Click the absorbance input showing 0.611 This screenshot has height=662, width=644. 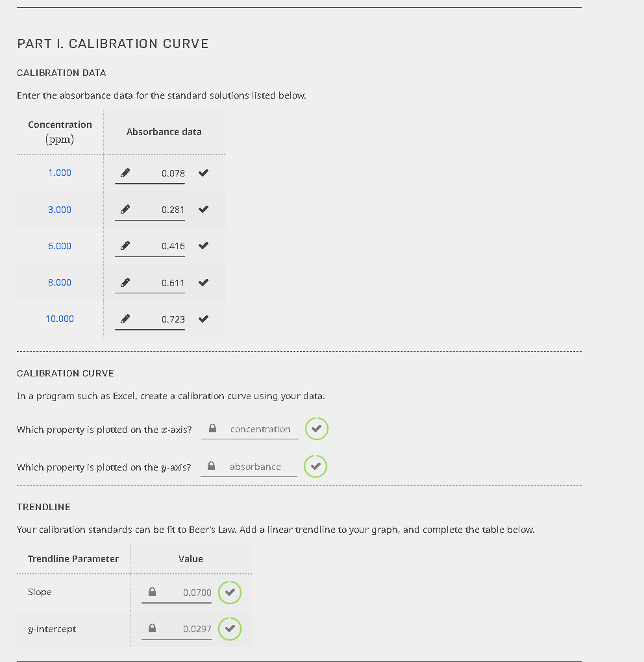coord(150,283)
